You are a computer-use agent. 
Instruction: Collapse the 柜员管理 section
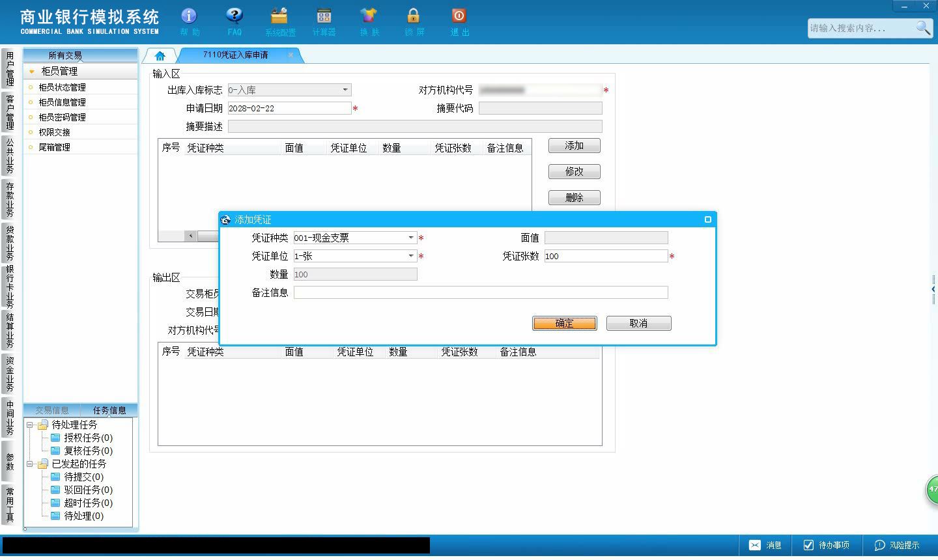point(31,72)
